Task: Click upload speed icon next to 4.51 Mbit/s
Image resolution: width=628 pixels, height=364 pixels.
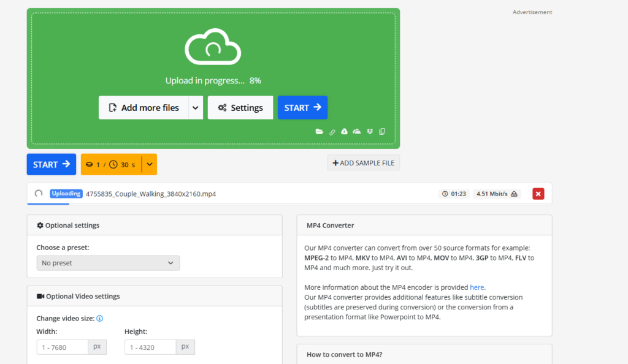Action: 515,194
